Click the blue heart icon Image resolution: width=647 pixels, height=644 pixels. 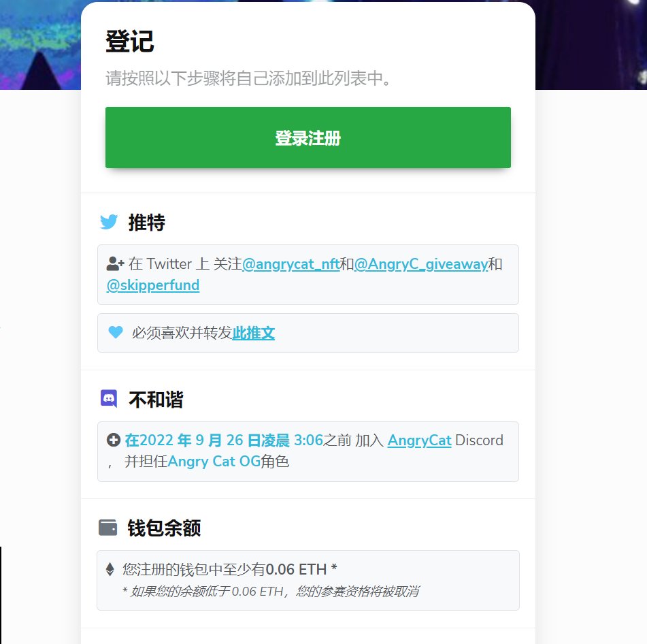click(x=116, y=332)
